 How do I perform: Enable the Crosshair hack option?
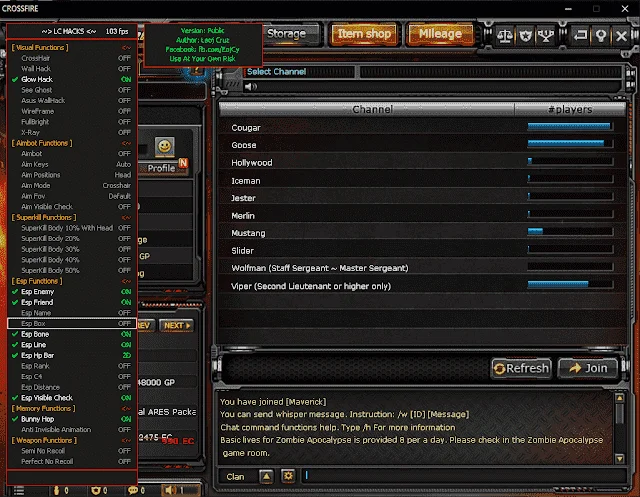(72, 58)
